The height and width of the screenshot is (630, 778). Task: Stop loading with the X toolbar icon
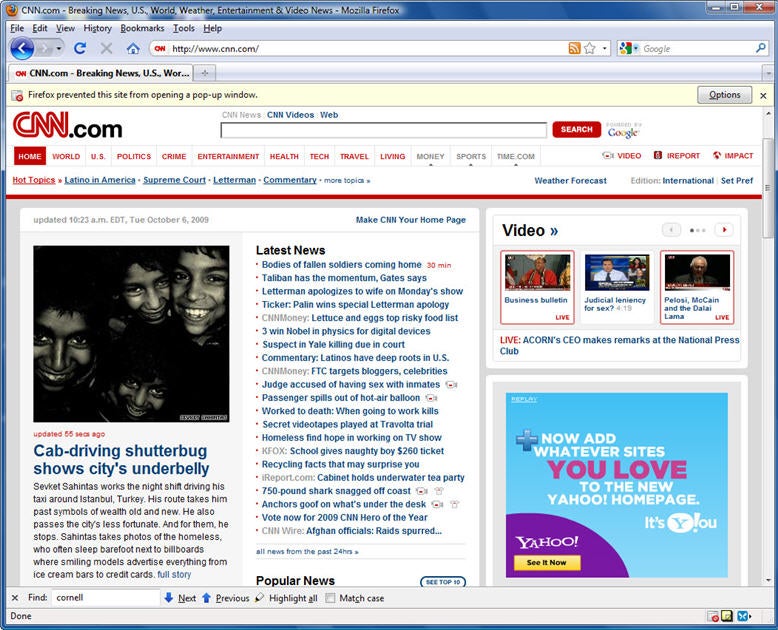106,49
